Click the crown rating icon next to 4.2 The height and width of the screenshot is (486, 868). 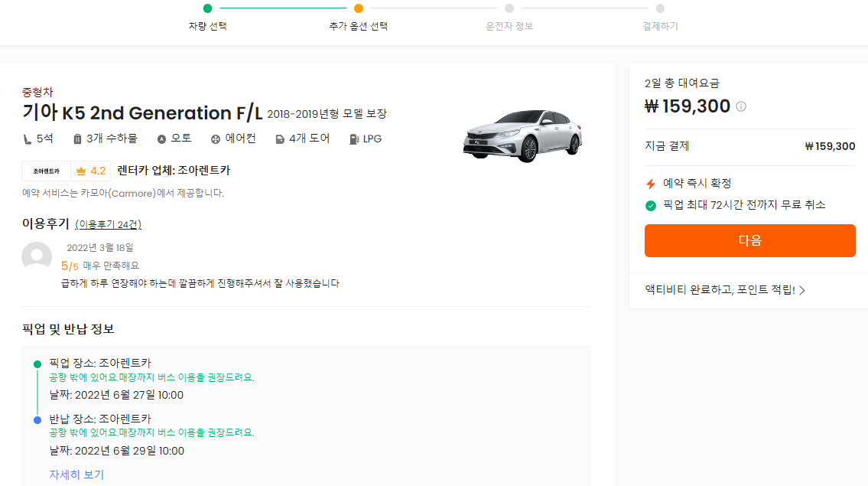81,171
